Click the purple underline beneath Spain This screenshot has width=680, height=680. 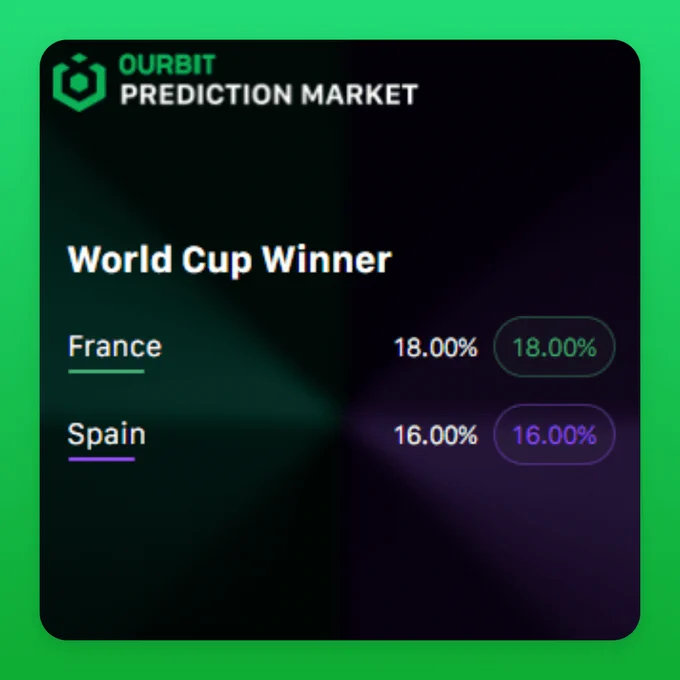click(x=101, y=459)
